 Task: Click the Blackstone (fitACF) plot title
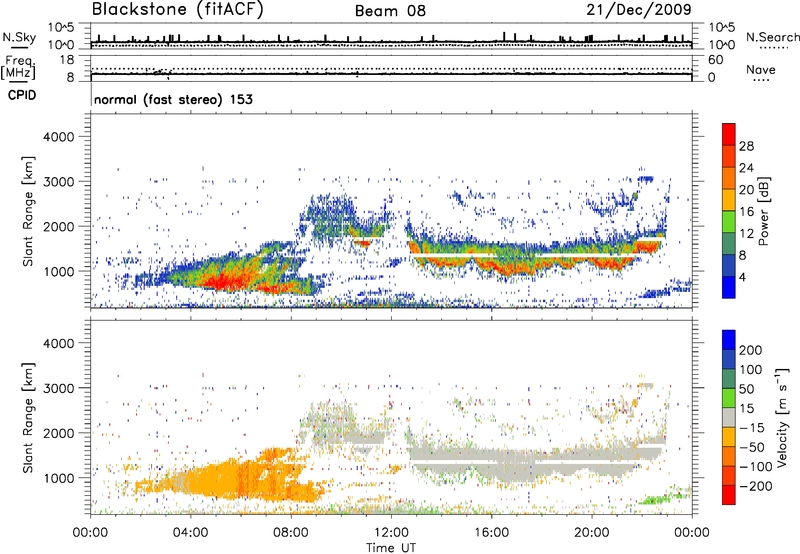178,9
